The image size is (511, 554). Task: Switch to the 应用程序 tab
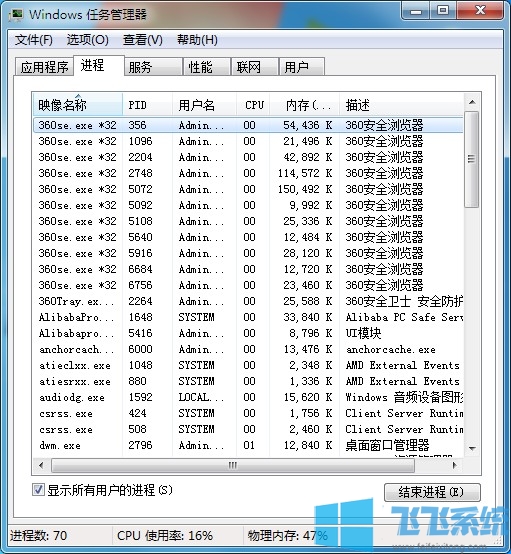(44, 67)
